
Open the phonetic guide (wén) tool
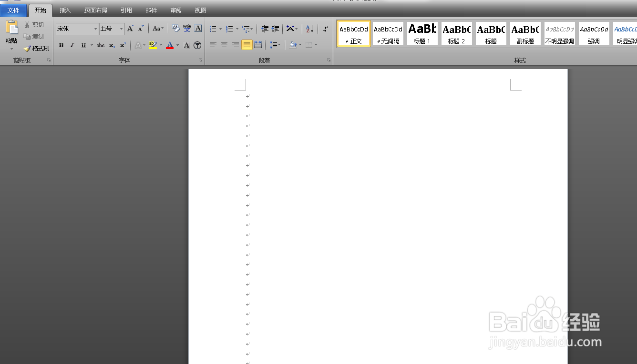click(x=187, y=29)
